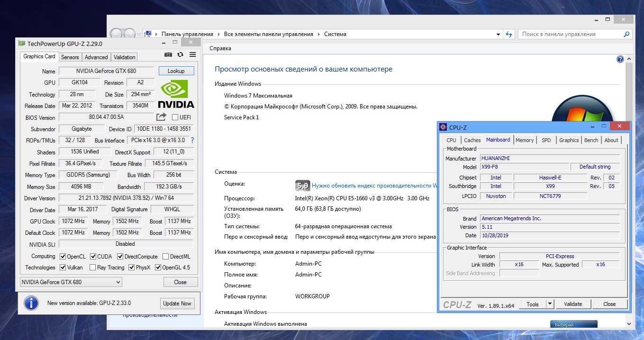Click the Панель управления breadcrumb
The height and width of the screenshot is (340, 644).
(187, 34)
